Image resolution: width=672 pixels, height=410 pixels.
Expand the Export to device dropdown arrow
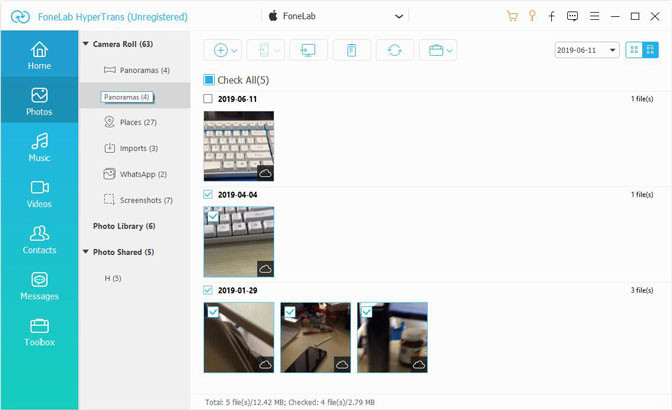(x=277, y=51)
